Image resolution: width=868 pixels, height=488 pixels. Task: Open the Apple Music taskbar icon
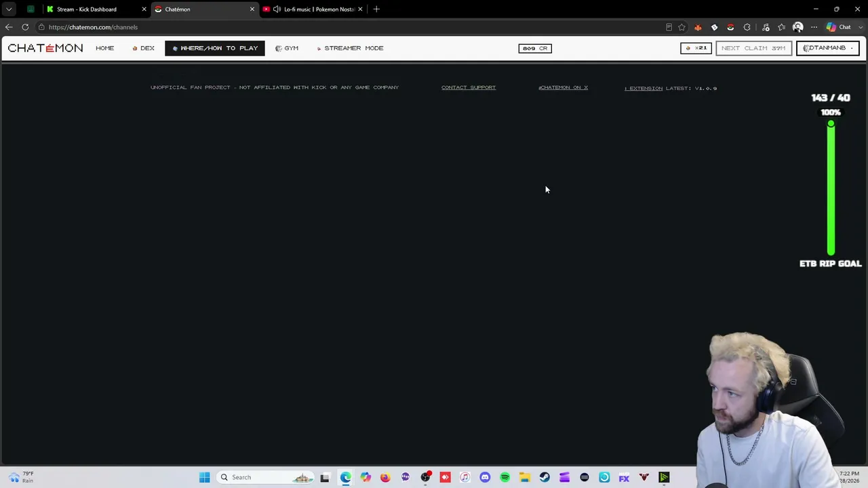point(465,477)
